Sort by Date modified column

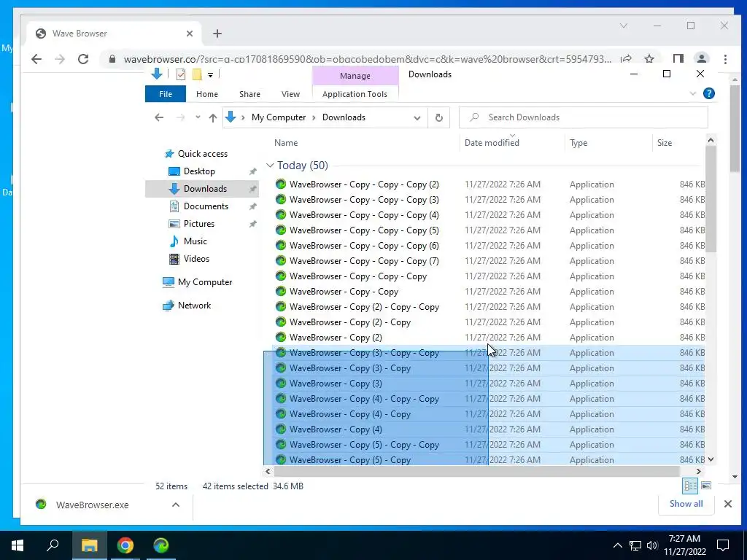tap(492, 142)
